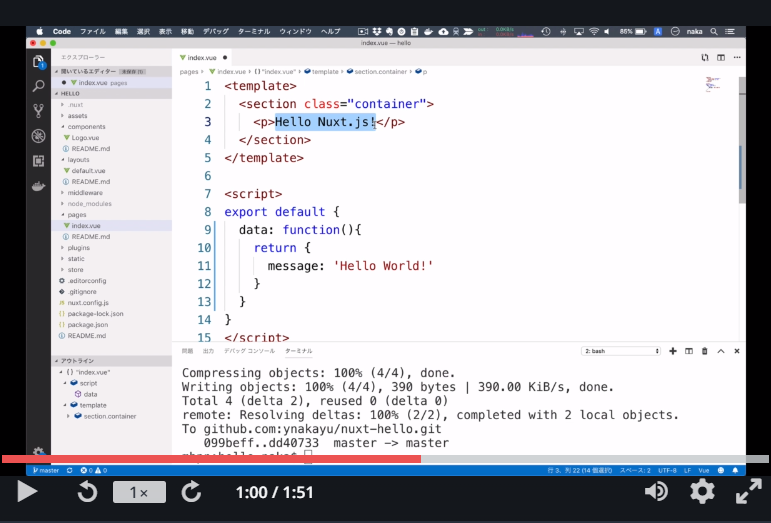Click the 1× playback speed button
Screen dimensions: 771x523
click(139, 492)
